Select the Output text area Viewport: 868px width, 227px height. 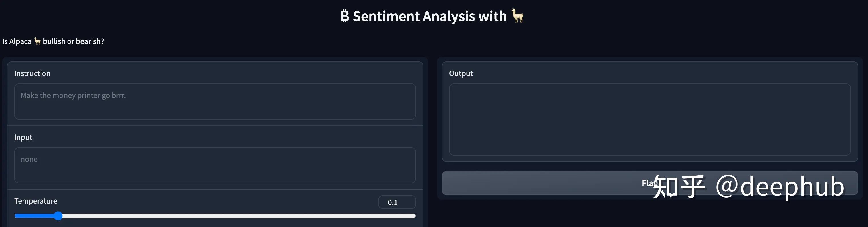click(x=649, y=119)
